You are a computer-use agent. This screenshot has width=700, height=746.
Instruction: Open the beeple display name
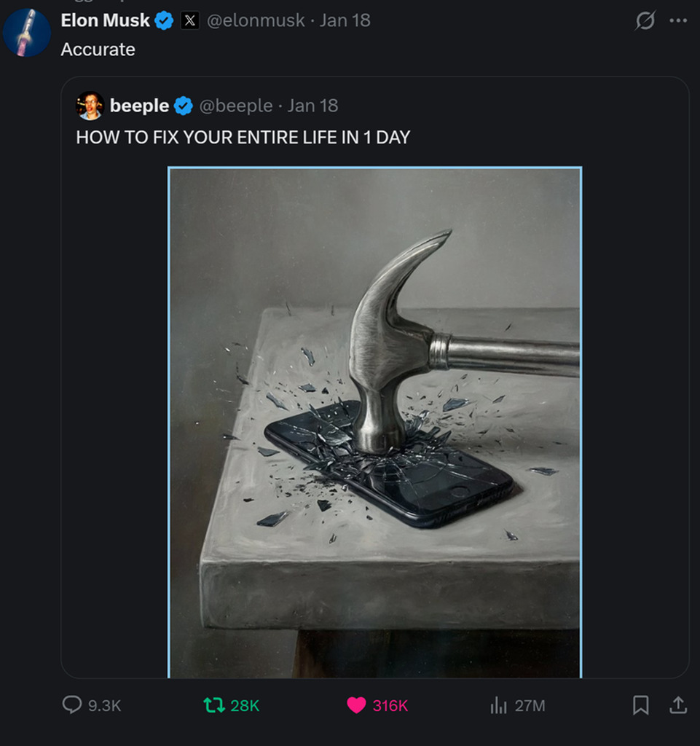[139, 106]
